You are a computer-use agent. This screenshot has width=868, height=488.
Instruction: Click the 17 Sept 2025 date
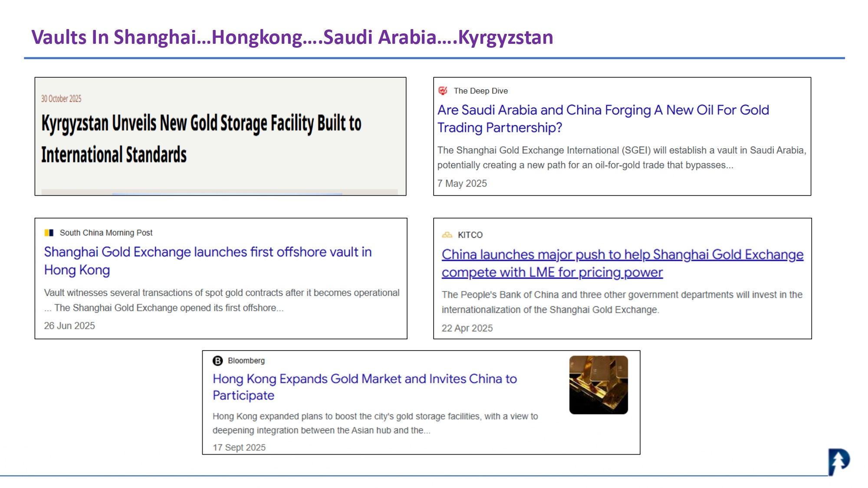pos(239,447)
